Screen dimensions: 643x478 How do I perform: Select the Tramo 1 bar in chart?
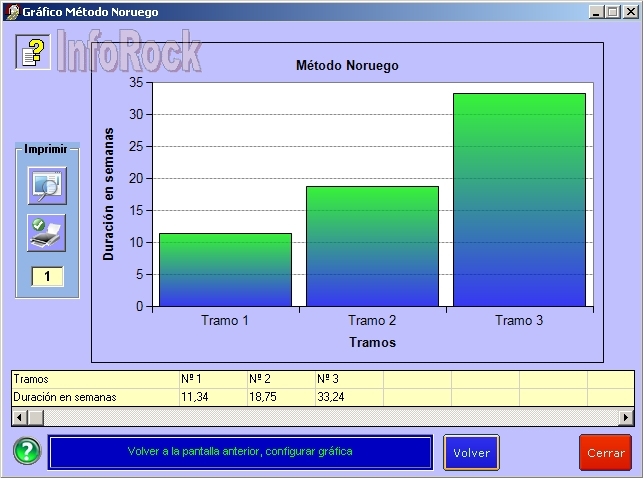click(226, 270)
